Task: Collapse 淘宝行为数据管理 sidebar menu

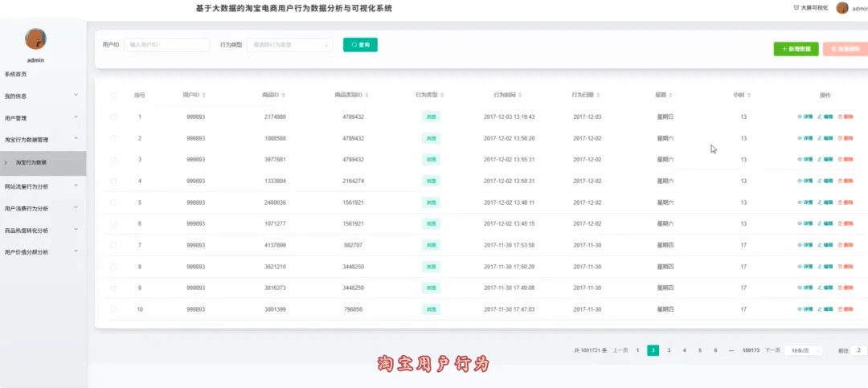Action: [x=43, y=140]
